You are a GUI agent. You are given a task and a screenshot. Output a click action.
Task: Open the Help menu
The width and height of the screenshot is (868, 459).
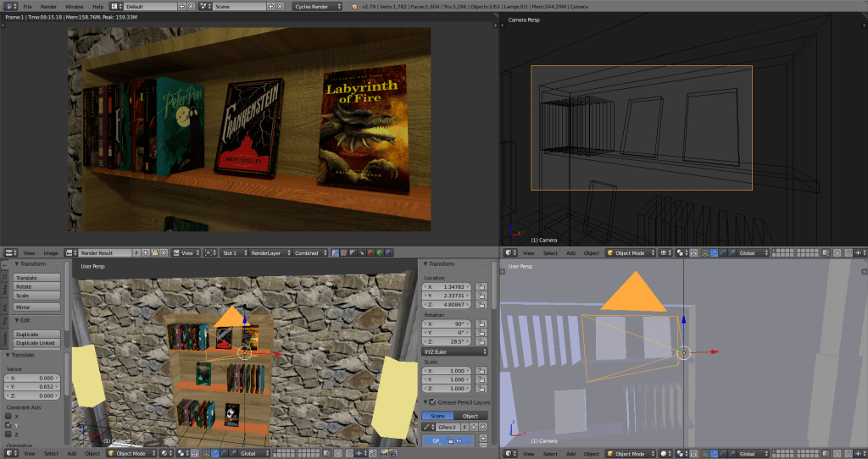[97, 6]
